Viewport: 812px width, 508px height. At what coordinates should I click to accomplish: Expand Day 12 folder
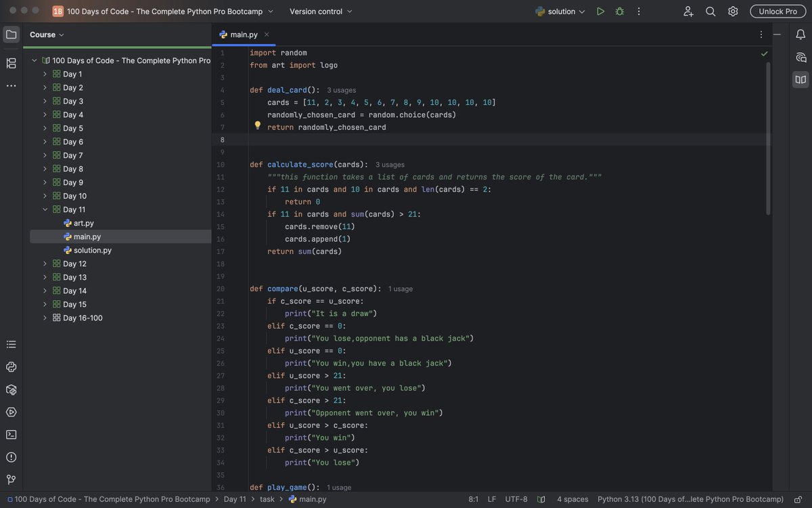[x=45, y=263]
